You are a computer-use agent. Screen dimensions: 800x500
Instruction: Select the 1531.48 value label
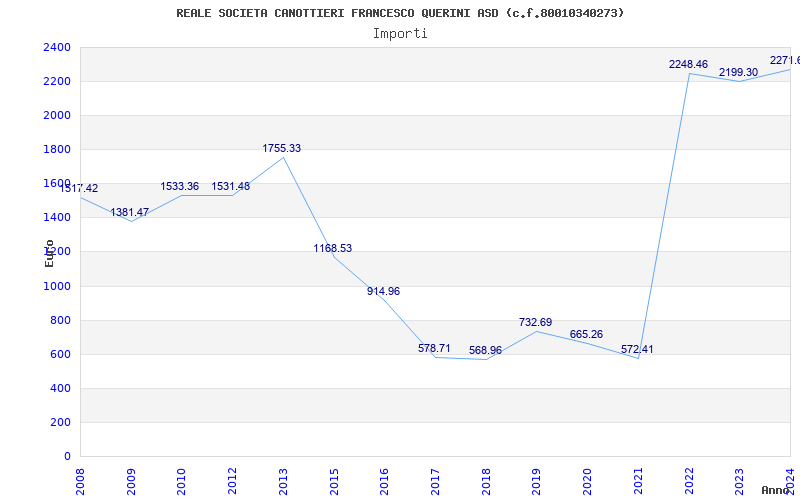[231, 186]
